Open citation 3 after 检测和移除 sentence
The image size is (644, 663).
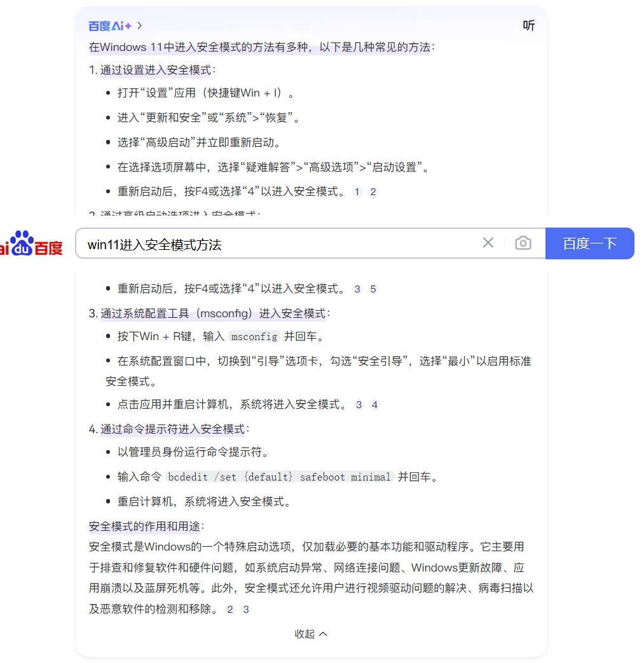pos(245,610)
